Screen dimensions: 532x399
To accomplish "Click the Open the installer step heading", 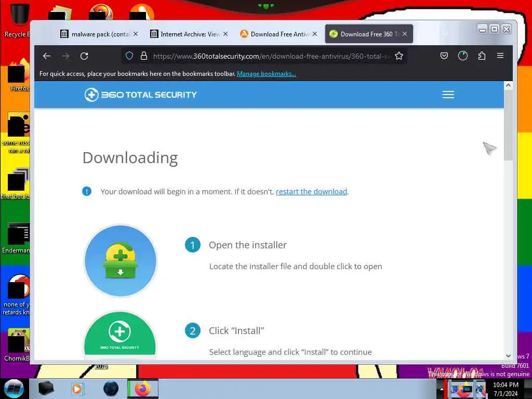I will (x=248, y=245).
